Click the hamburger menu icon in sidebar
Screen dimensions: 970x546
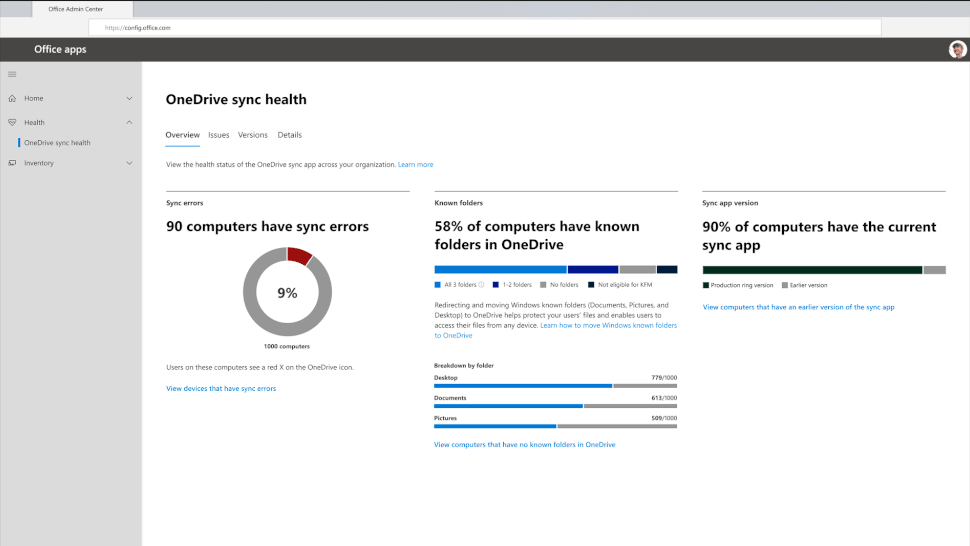click(12, 74)
